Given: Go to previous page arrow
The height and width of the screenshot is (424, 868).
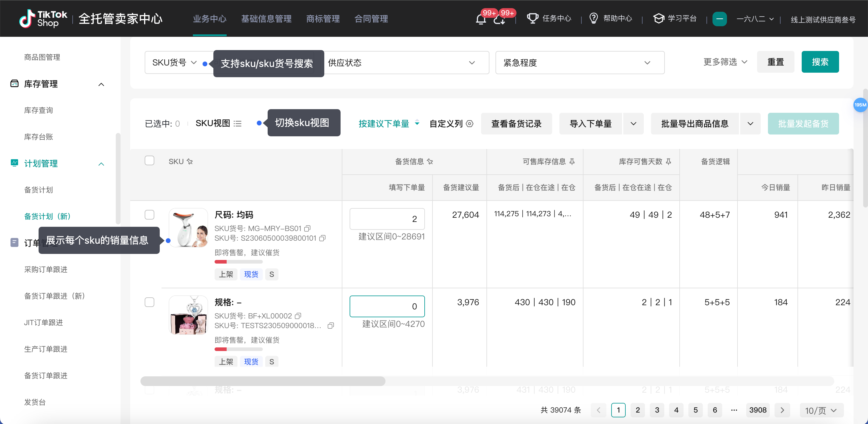Looking at the screenshot, I should [599, 410].
